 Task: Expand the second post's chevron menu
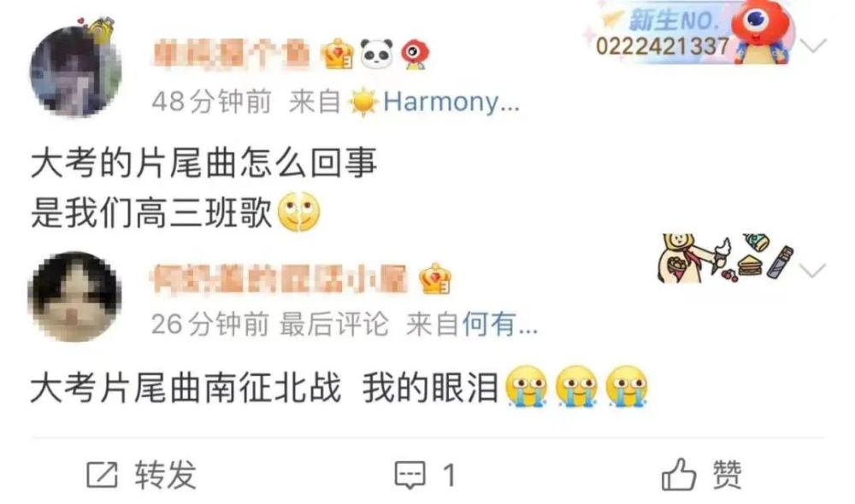pos(813,270)
